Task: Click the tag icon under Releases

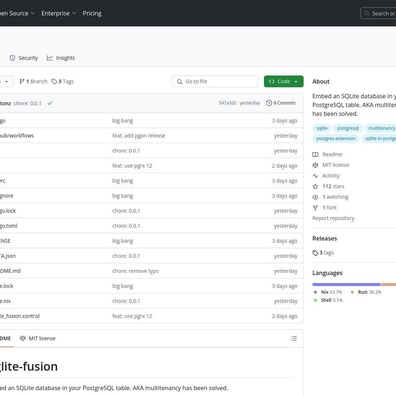Action: pos(315,253)
